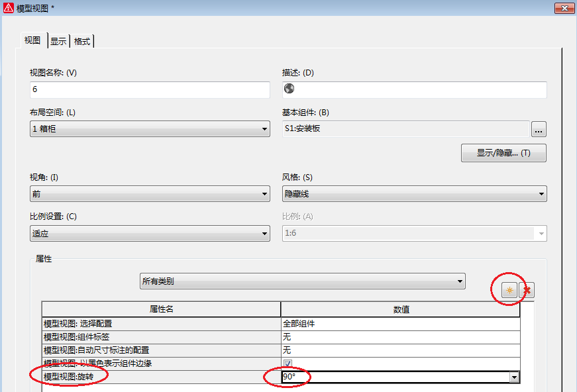Click the 视图名称 input field
The image size is (577, 392).
click(x=150, y=89)
